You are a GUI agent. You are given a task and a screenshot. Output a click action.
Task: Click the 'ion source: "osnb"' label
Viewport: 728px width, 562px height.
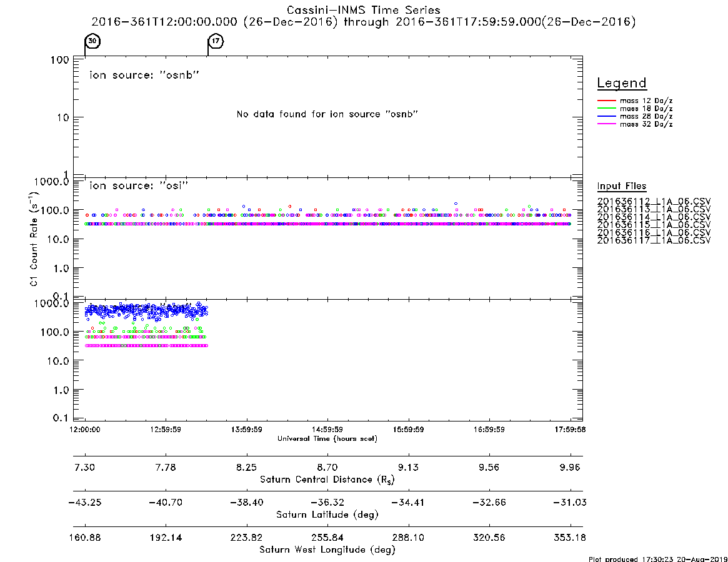144,75
